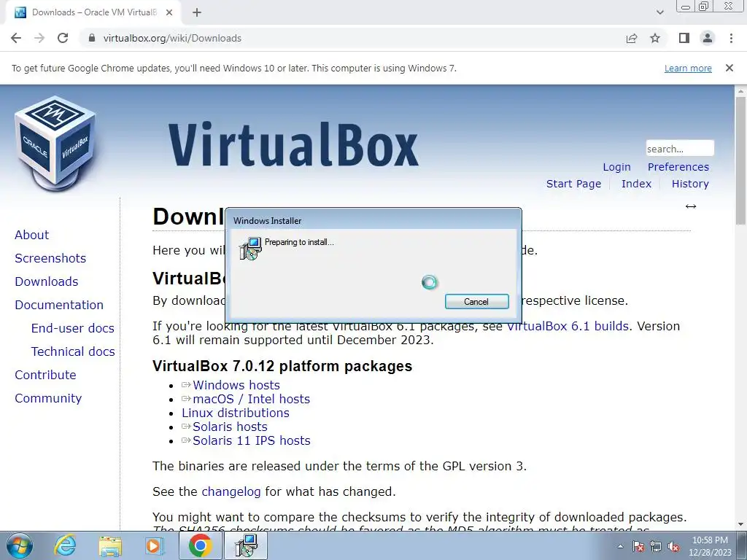Click the network tray icon

[x=656, y=546]
